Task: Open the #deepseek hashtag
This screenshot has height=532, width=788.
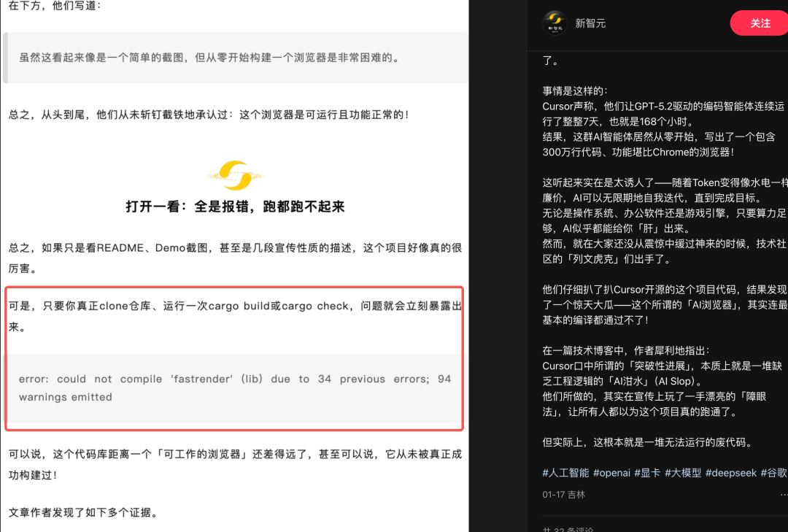Action: click(x=730, y=472)
